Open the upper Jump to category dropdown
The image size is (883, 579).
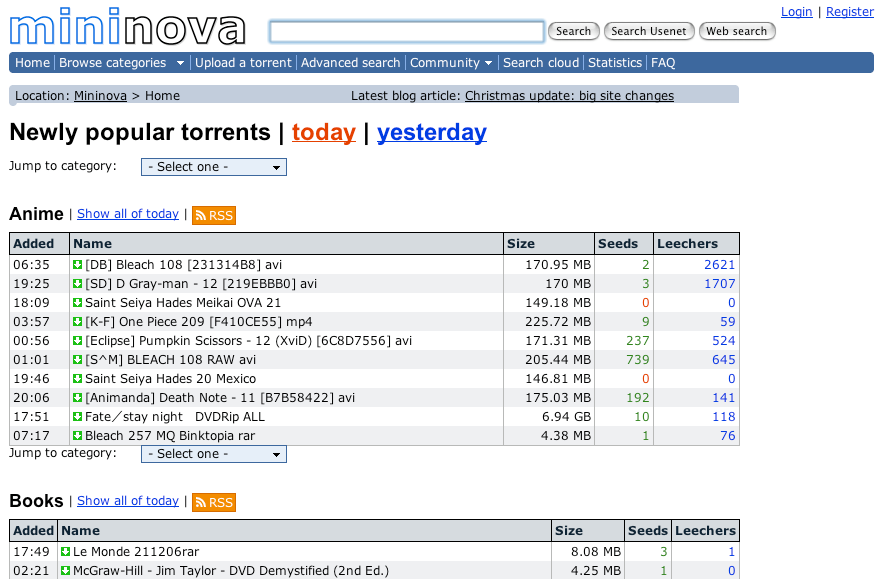(214, 167)
